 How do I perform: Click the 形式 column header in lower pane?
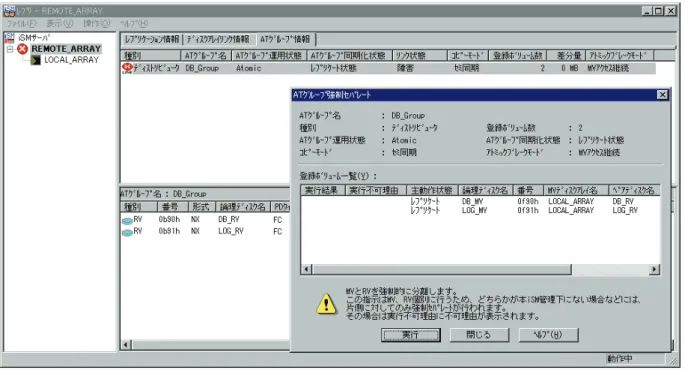coord(201,207)
